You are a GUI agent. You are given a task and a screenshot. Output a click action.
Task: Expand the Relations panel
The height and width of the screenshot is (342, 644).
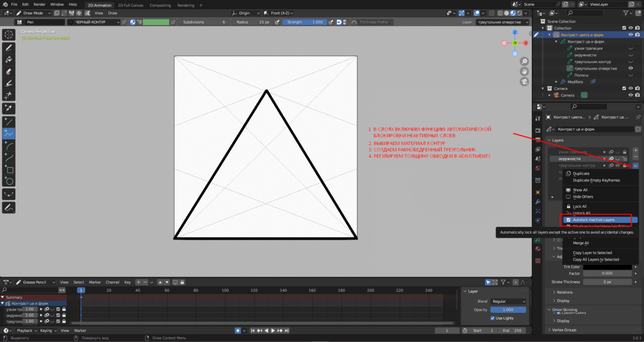click(x=565, y=292)
